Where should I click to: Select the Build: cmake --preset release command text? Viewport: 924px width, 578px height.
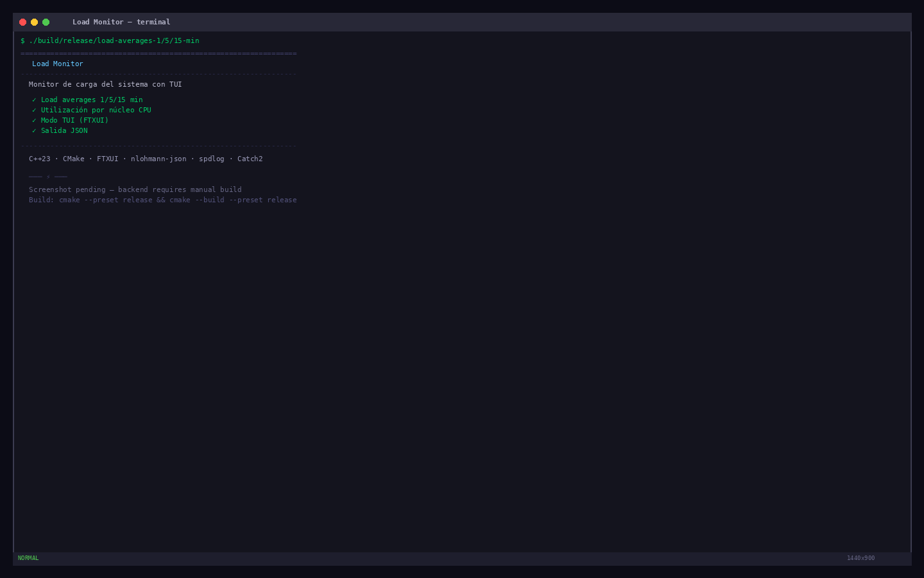point(163,200)
